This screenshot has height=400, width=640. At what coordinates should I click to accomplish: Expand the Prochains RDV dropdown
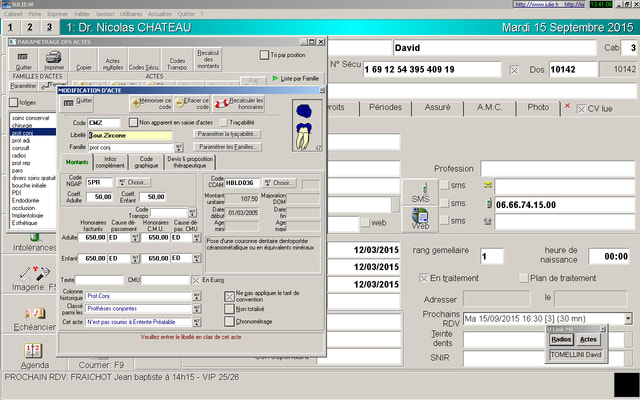pyautogui.click(x=630, y=317)
